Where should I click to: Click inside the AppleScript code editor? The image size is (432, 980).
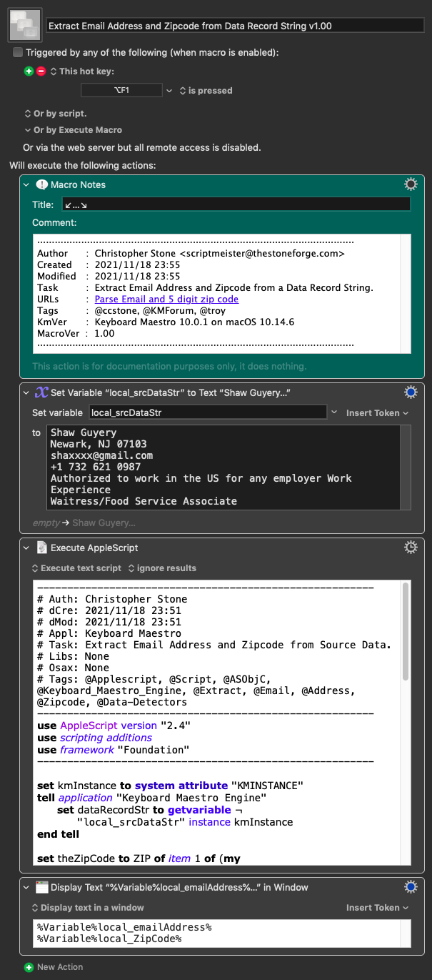(217, 724)
